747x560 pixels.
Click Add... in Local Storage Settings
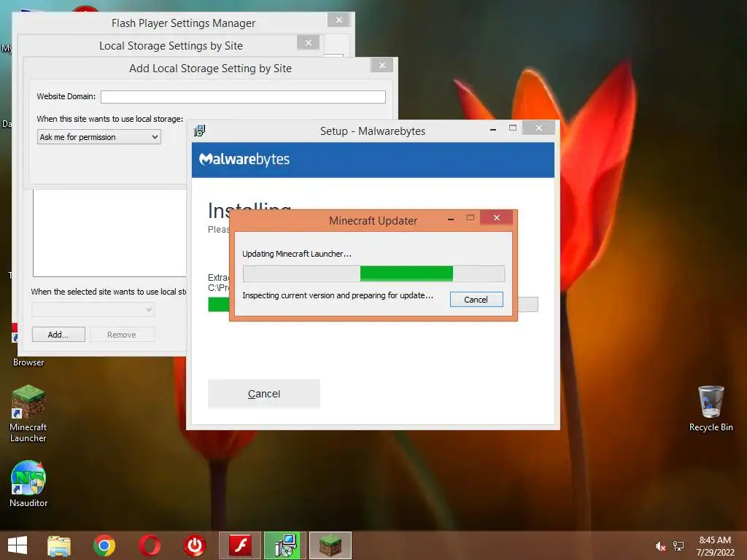click(58, 334)
